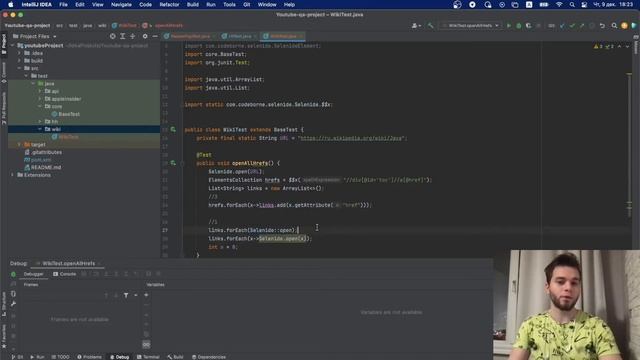Open the Git menu
This screenshot has width=640, height=360.
point(247,4)
